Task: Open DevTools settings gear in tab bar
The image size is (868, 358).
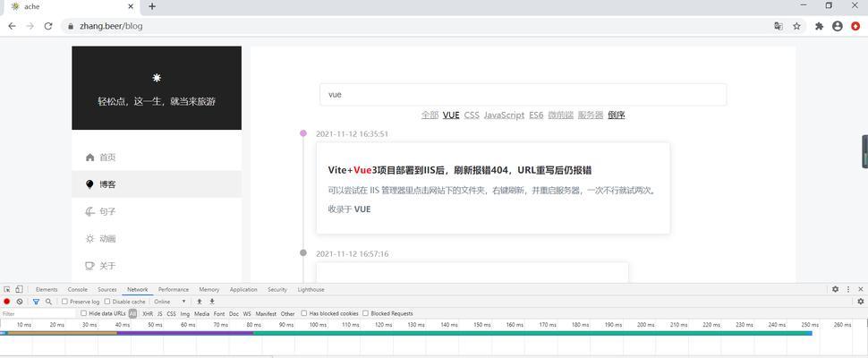Action: tap(836, 289)
